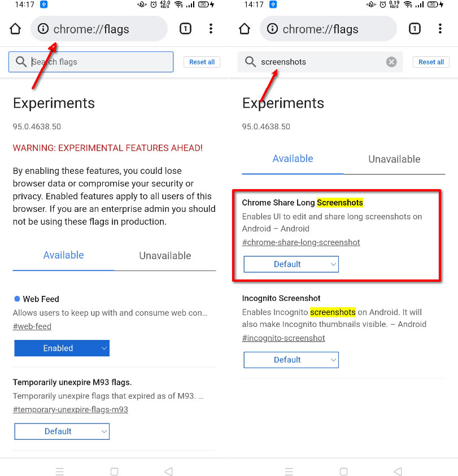Click left address bar showing chrome://flags
458x476 pixels.
tap(99, 29)
